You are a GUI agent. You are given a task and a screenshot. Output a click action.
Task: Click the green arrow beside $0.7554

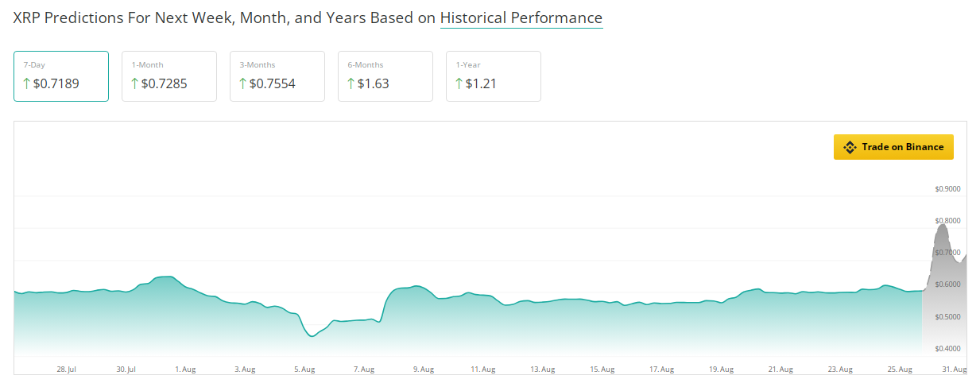click(x=242, y=83)
